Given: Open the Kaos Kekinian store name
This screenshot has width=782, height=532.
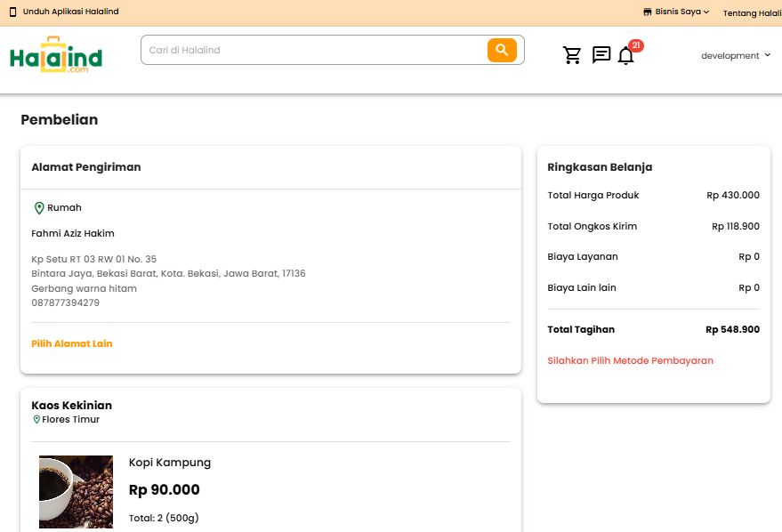Looking at the screenshot, I should coord(72,406).
